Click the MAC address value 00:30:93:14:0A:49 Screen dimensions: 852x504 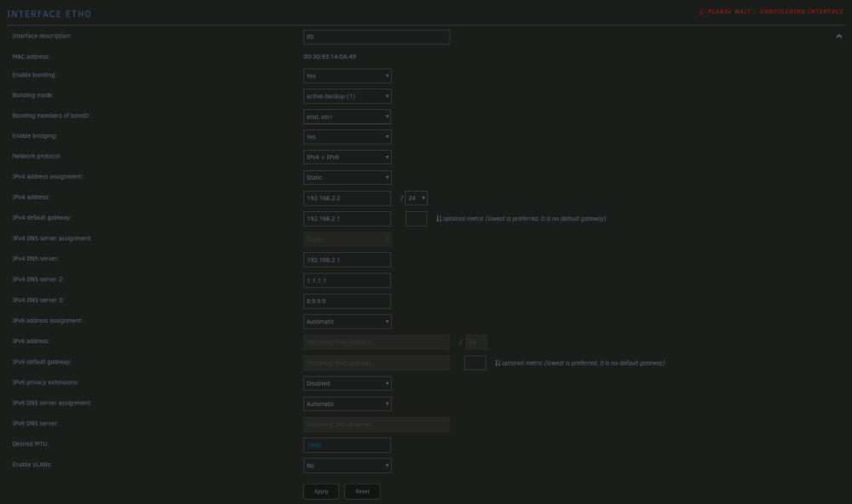329,56
